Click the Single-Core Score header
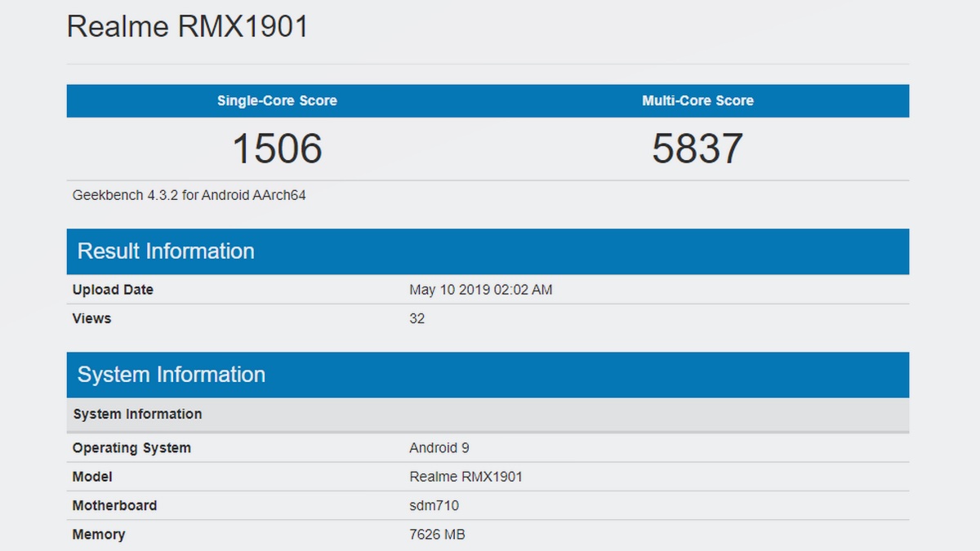Image resolution: width=980 pixels, height=551 pixels. [x=277, y=101]
